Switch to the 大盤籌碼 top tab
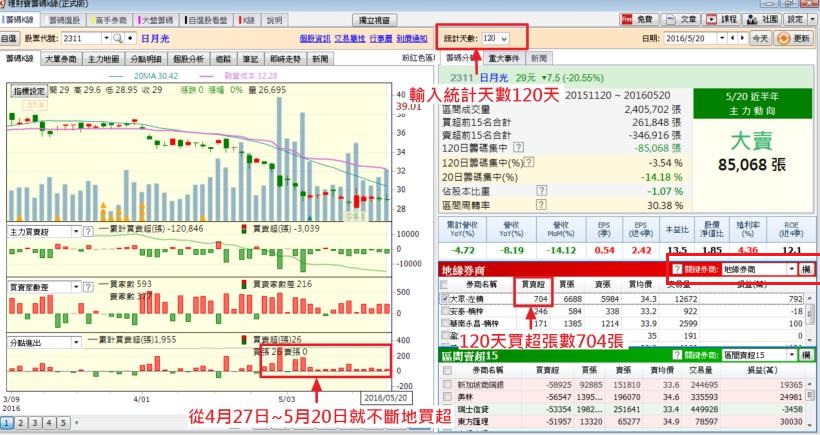 [156, 20]
